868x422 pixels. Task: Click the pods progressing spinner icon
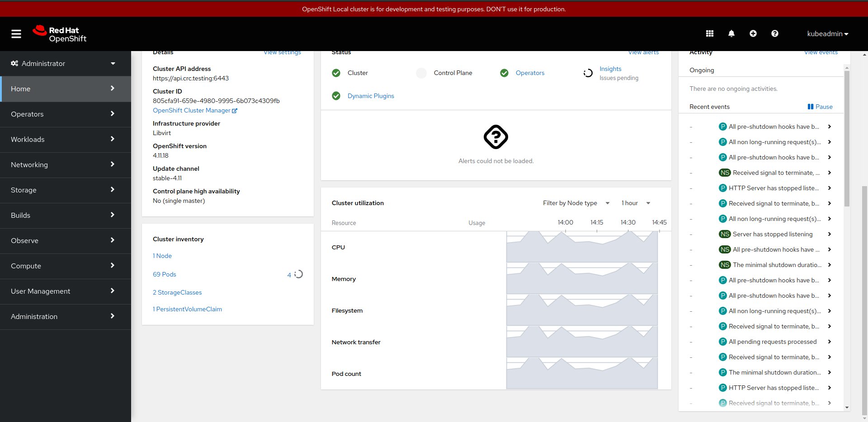(299, 274)
